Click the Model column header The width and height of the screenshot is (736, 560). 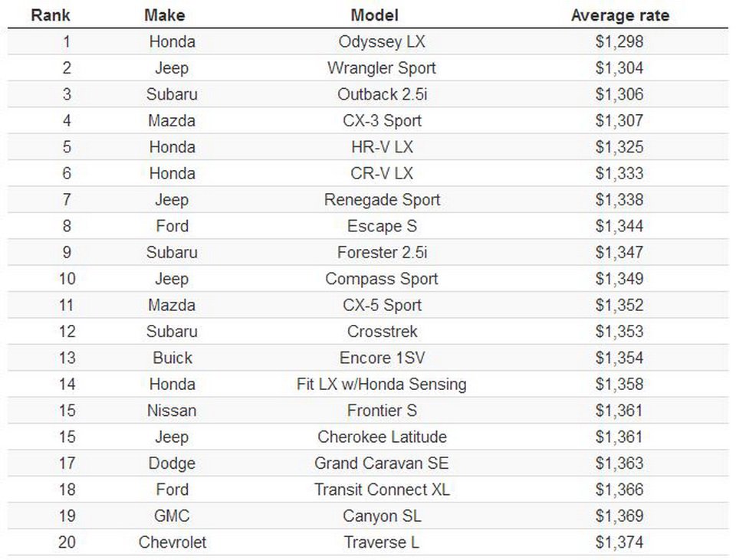(x=374, y=15)
